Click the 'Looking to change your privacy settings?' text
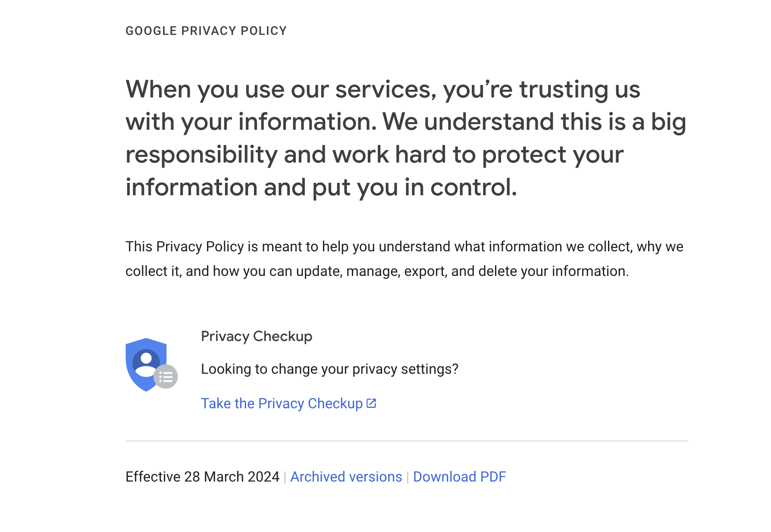Viewport: 771px width, 532px height. pyautogui.click(x=329, y=369)
